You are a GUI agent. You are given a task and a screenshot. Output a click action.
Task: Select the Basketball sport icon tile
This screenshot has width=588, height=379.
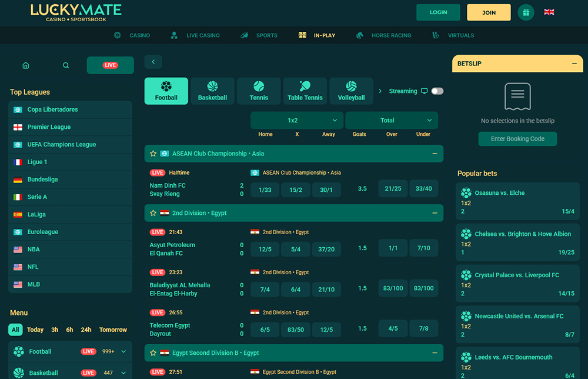coord(212,91)
